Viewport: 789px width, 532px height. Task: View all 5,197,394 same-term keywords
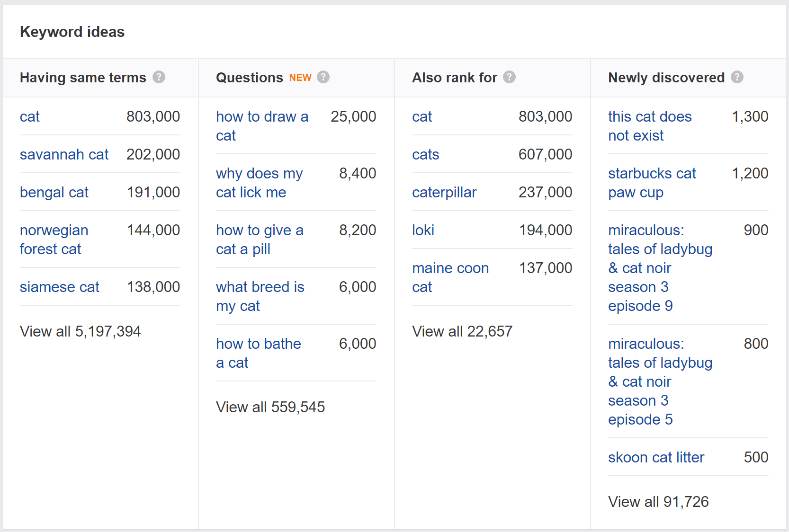click(x=80, y=331)
